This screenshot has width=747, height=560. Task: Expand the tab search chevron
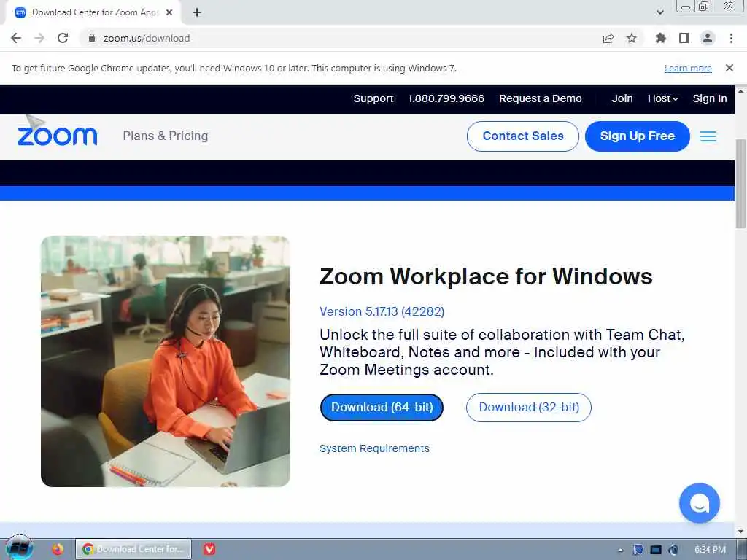tap(659, 13)
